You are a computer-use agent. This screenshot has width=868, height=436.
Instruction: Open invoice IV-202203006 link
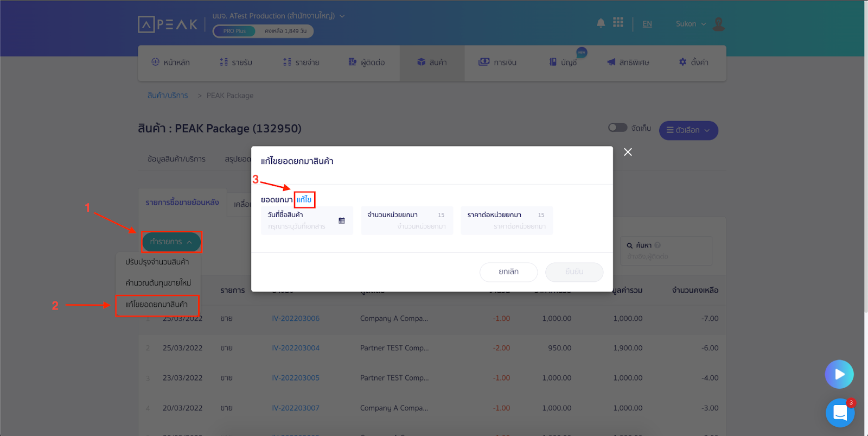[x=296, y=319]
